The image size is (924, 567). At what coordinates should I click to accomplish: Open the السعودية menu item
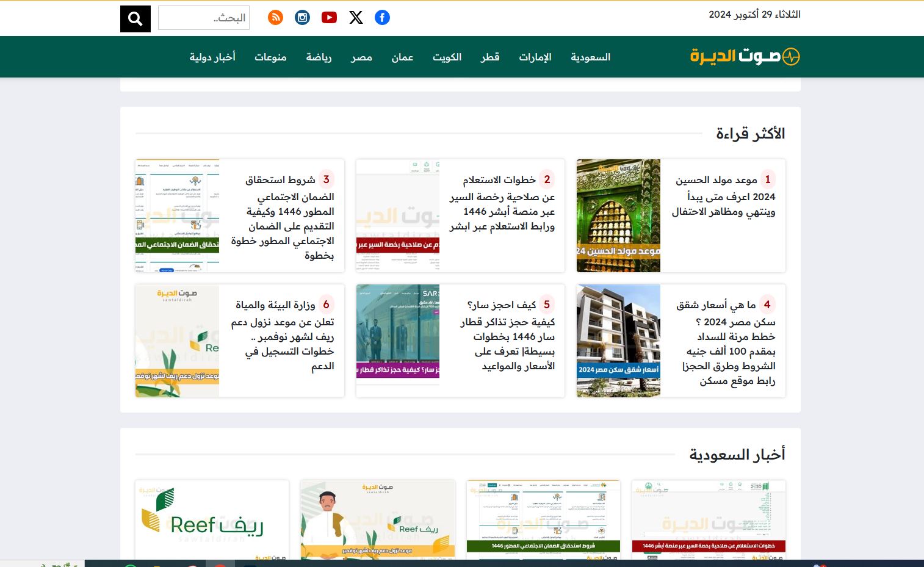click(590, 57)
